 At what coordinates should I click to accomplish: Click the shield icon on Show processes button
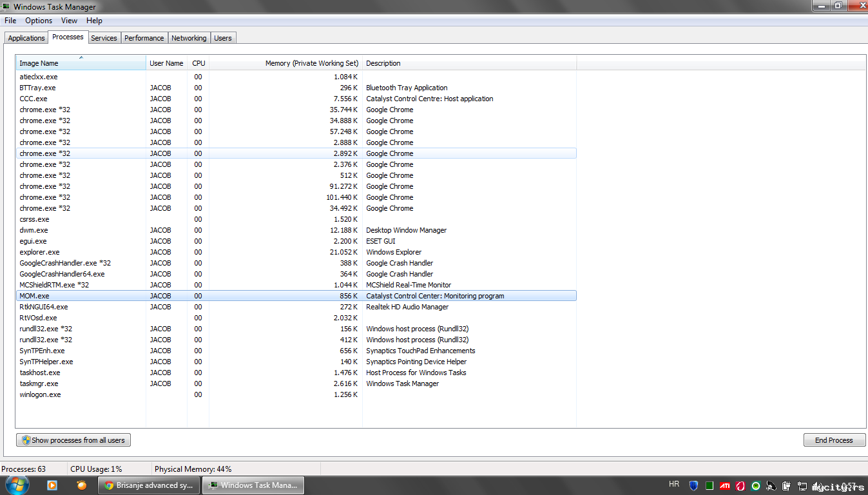26,440
